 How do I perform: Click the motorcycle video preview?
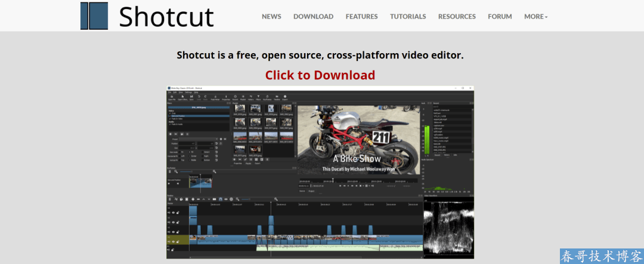tap(358, 140)
